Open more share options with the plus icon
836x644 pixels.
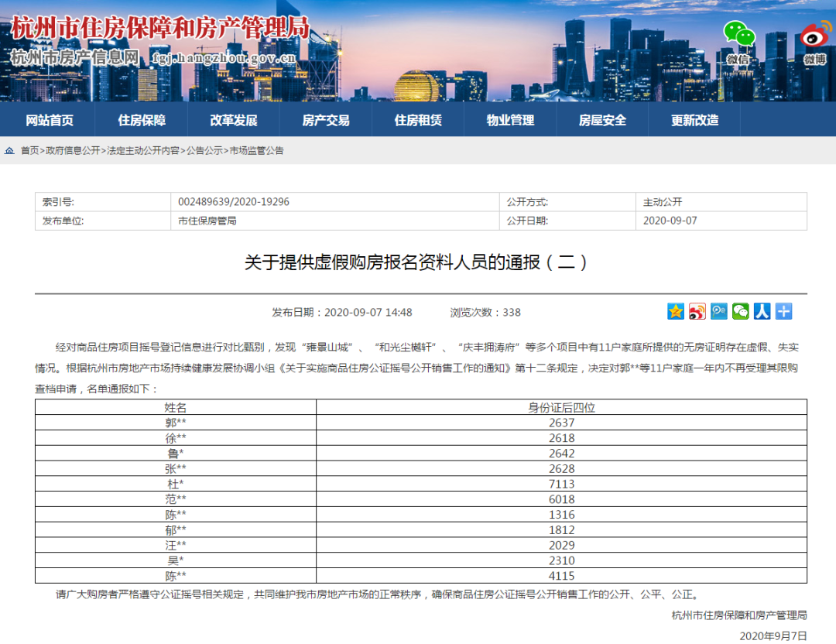[784, 311]
